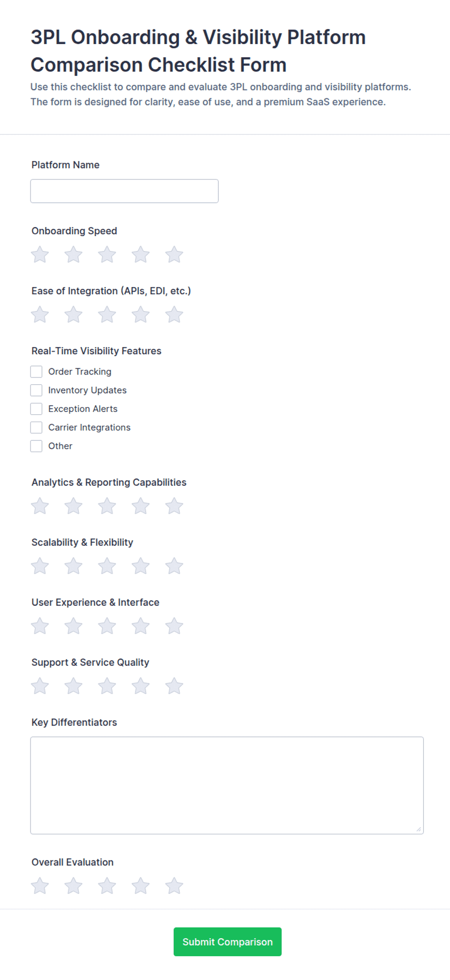Image resolution: width=450 pixels, height=980 pixels.
Task: Rate Ease of Integration five stars
Action: (x=174, y=315)
